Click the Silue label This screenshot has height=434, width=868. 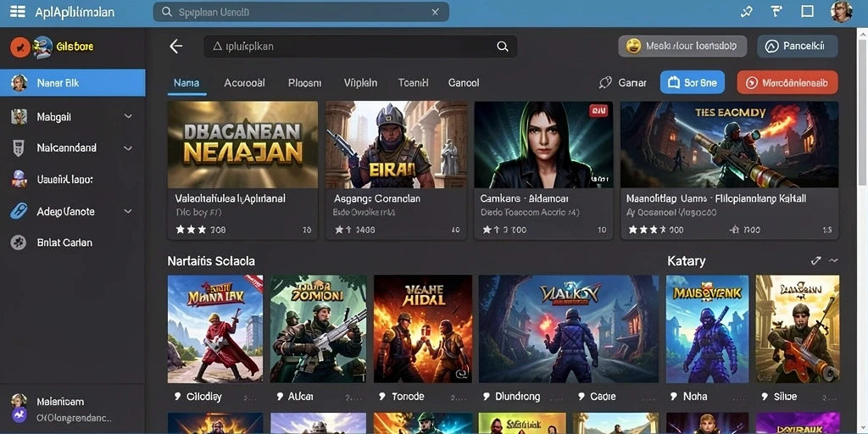tap(786, 397)
